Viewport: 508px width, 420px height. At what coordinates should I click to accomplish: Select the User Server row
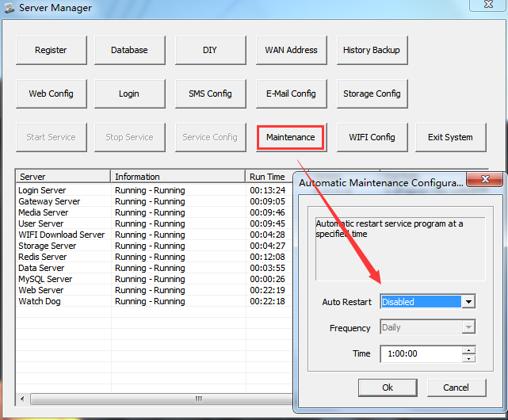155,223
